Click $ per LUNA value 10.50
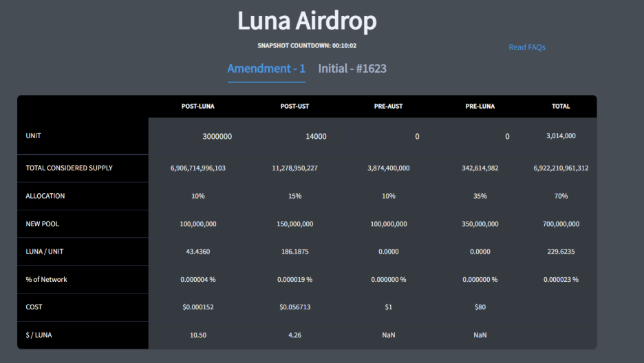This screenshot has width=644, height=363. pyautogui.click(x=198, y=335)
